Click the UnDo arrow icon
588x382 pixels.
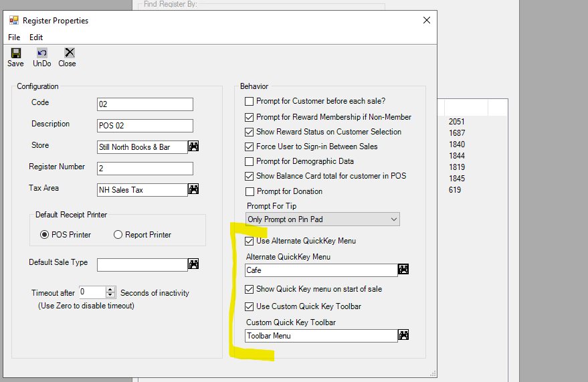pos(42,53)
